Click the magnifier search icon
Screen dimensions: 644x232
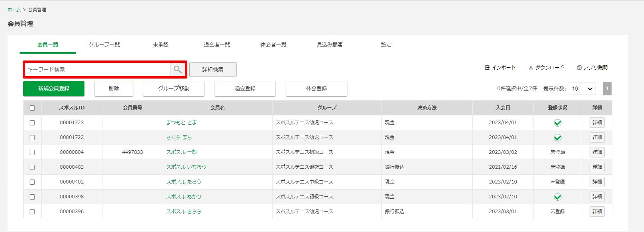click(x=178, y=69)
